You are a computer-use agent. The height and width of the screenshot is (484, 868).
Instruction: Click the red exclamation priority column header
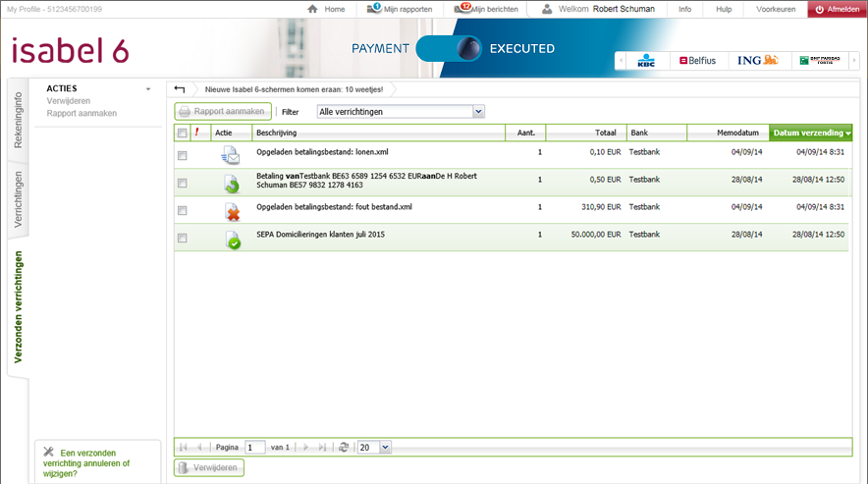[x=196, y=132]
